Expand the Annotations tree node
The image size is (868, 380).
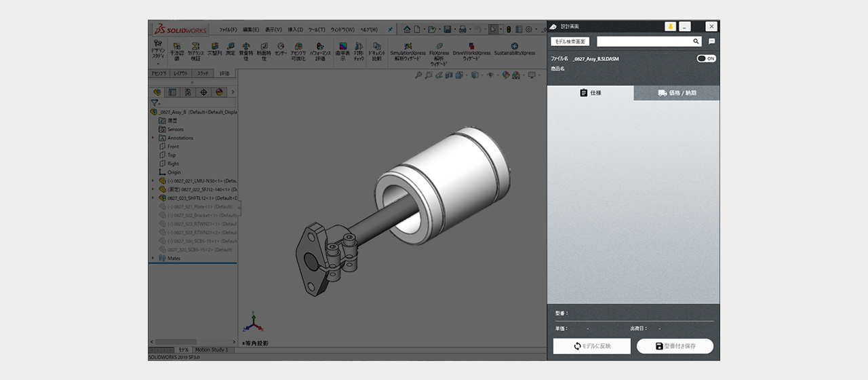tap(153, 138)
